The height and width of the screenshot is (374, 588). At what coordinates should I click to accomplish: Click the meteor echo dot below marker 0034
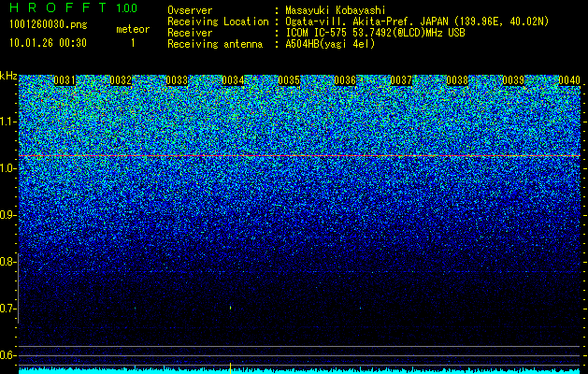point(230,308)
